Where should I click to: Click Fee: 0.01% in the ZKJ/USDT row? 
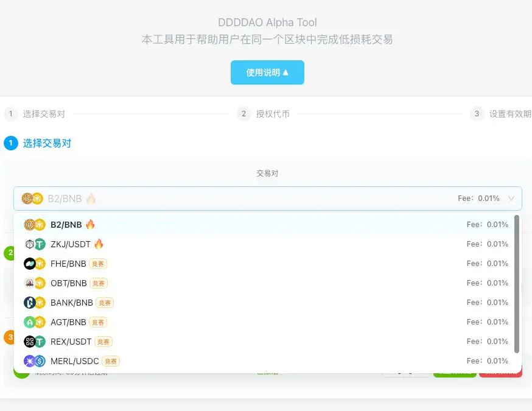[487, 244]
